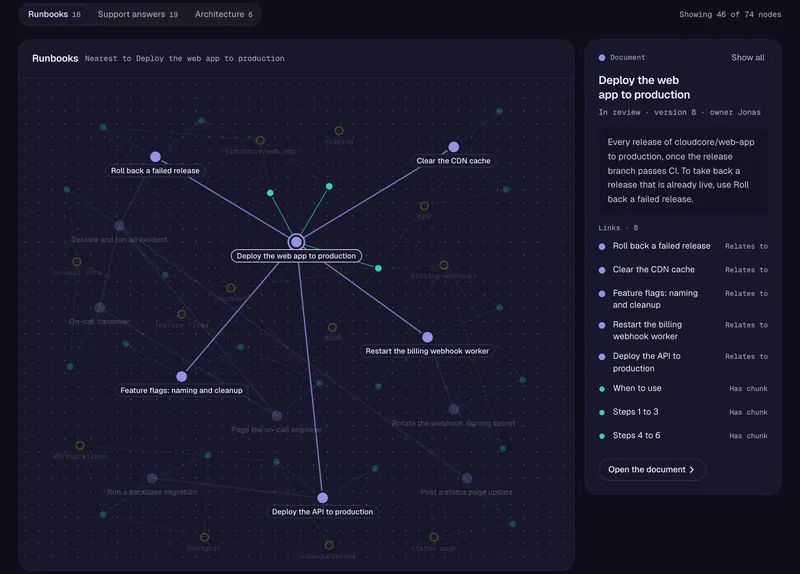Click the Restart the billing webhook worker node
Screen dimensions: 800x574
tap(428, 337)
